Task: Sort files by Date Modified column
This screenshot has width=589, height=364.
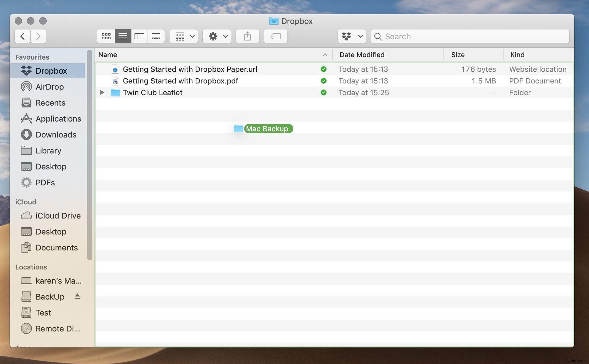Action: click(362, 55)
